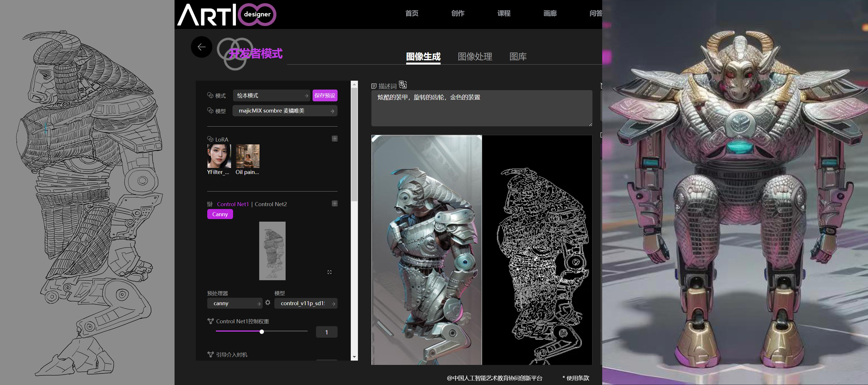Click the Control Net1 weight slider handle

[x=261, y=332]
